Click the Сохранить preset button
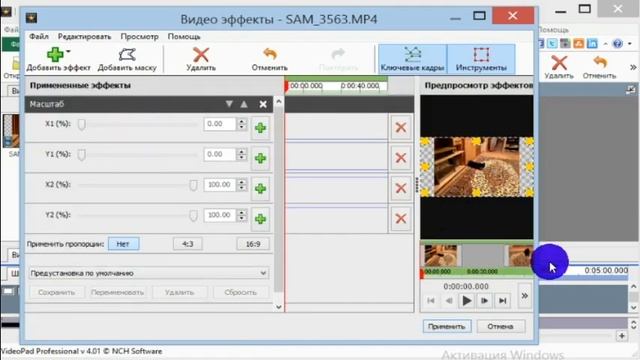Viewport: 640px width, 360px height. (x=57, y=292)
